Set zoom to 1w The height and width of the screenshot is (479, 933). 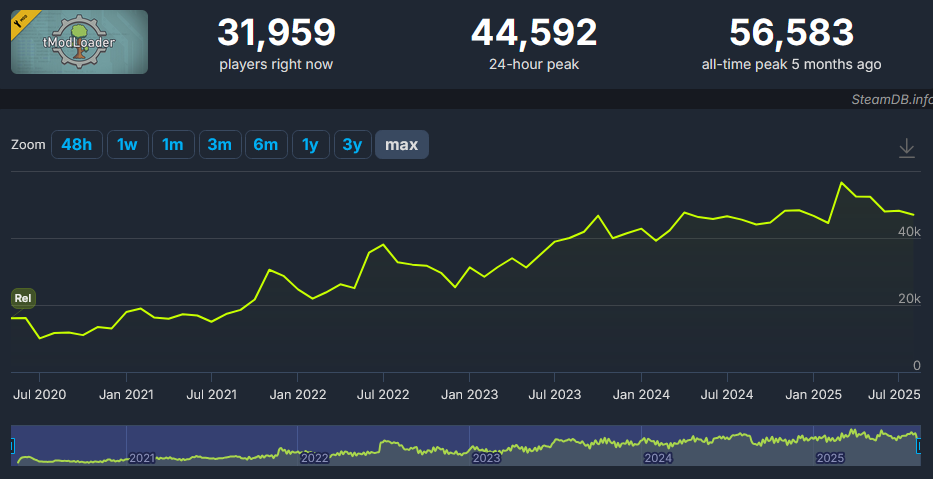pos(127,145)
